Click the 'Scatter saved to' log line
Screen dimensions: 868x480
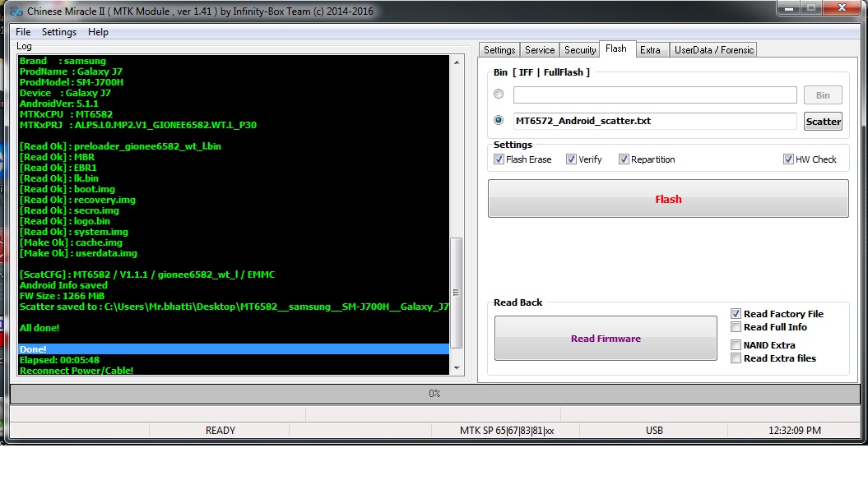point(234,307)
